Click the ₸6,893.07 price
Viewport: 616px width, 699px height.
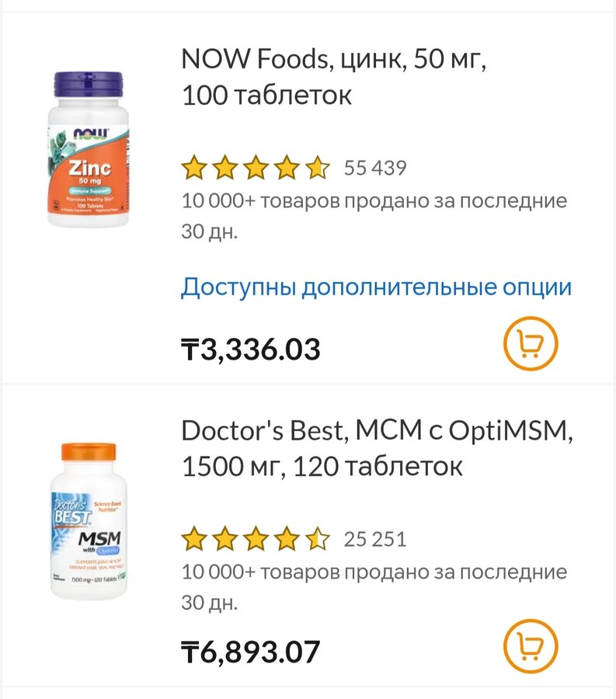pyautogui.click(x=250, y=651)
